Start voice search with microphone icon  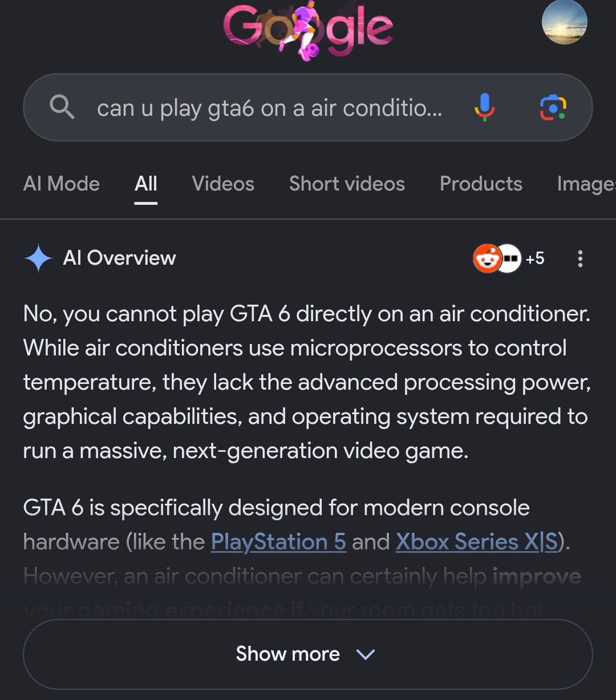point(484,107)
